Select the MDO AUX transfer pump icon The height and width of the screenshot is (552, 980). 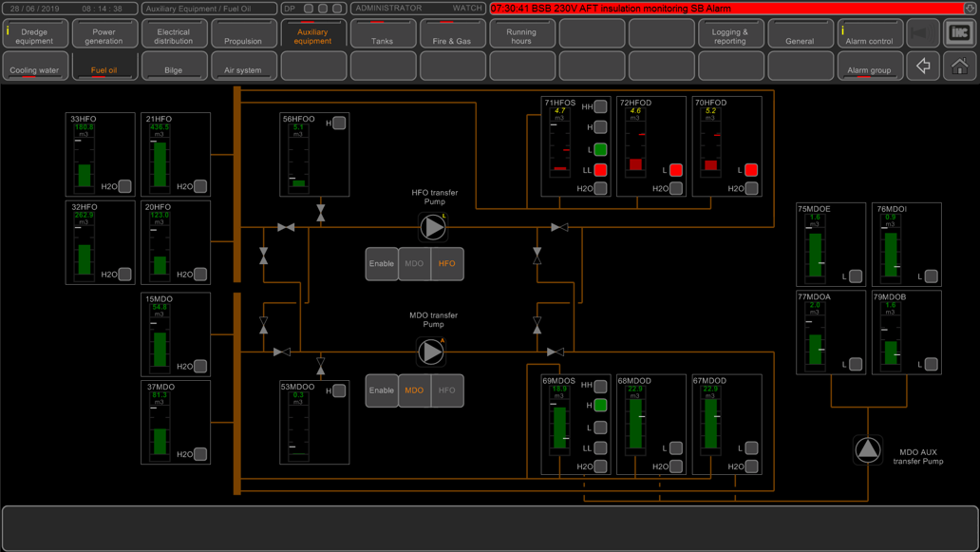(868, 450)
